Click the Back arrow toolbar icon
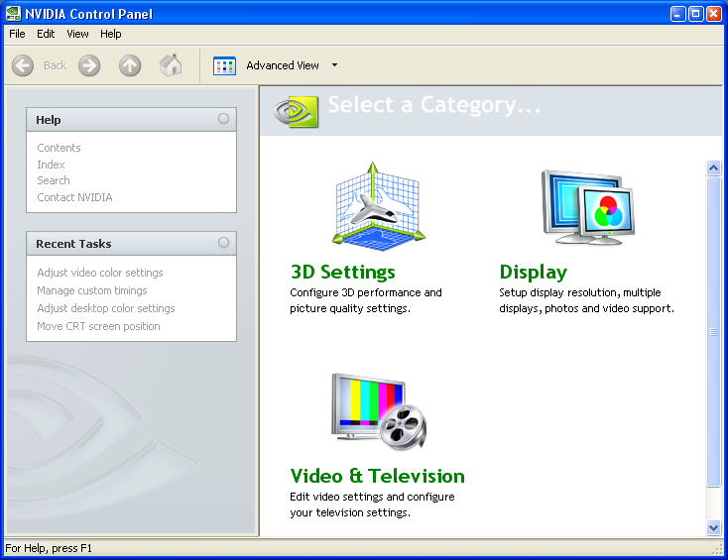Viewport: 728px width, 560px height. pos(23,65)
